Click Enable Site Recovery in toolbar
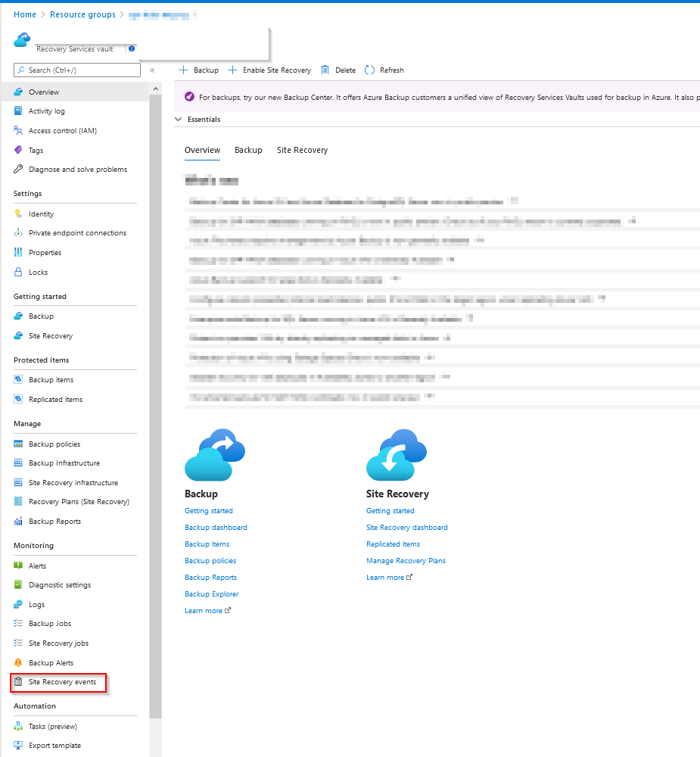Viewport: 700px width, 757px height. 270,70
